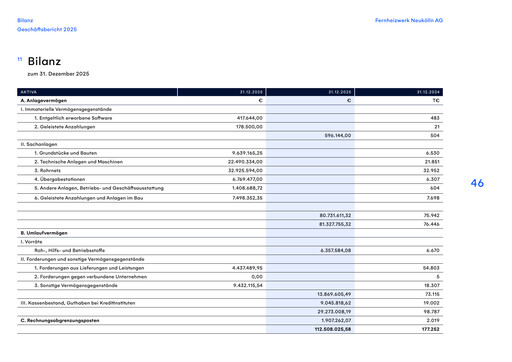Click the prior-year value 54.803
The image size is (512, 362).
432,268
